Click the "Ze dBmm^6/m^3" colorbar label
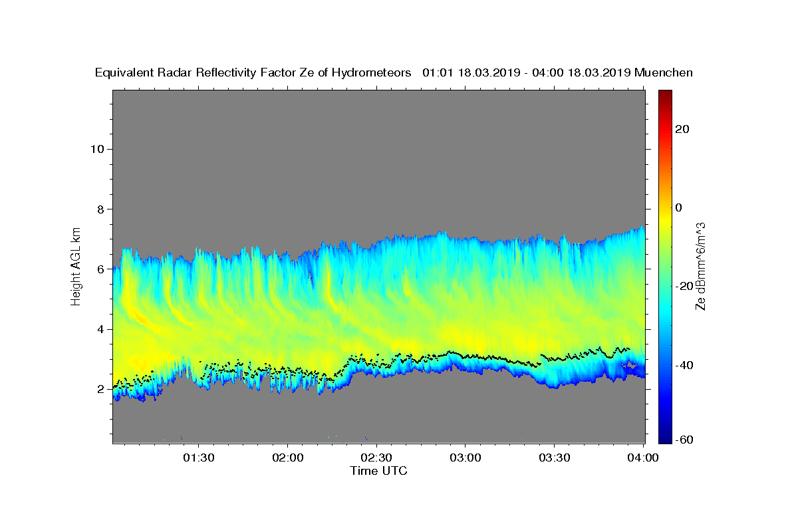Screen dimensions: 798x532 [x=700, y=266]
